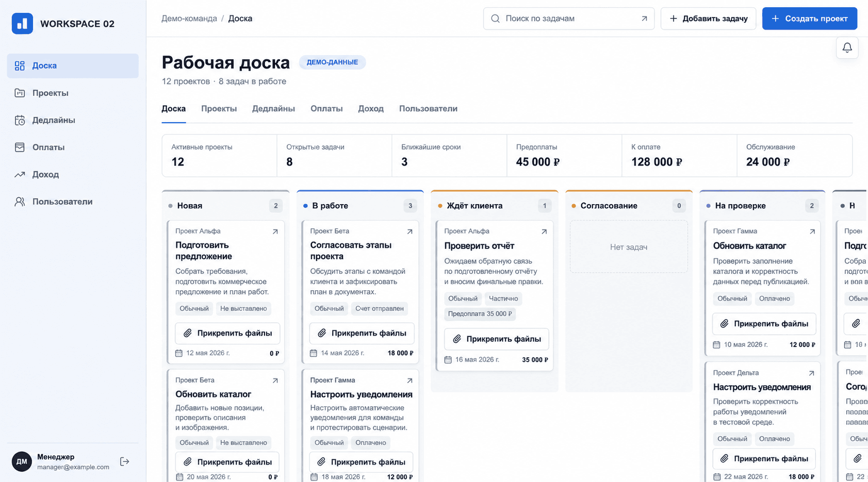Switch to the Проекты tab
The width and height of the screenshot is (868, 482).
(x=219, y=109)
